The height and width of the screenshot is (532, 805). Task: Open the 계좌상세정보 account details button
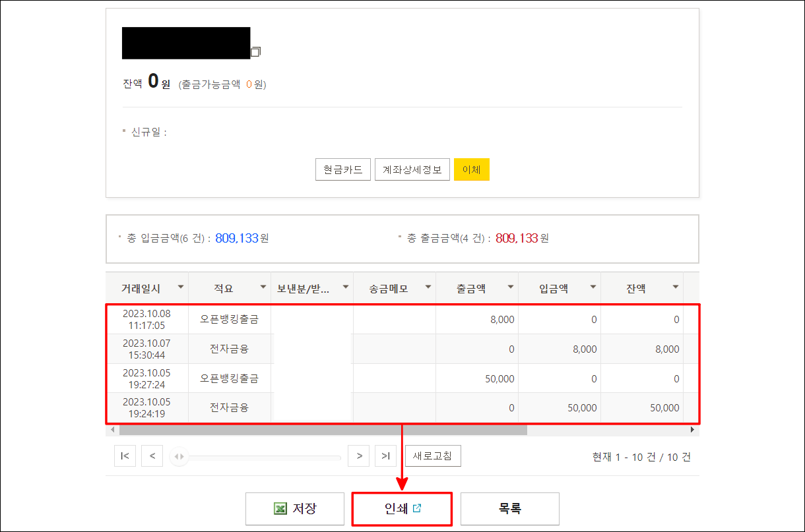pos(412,169)
